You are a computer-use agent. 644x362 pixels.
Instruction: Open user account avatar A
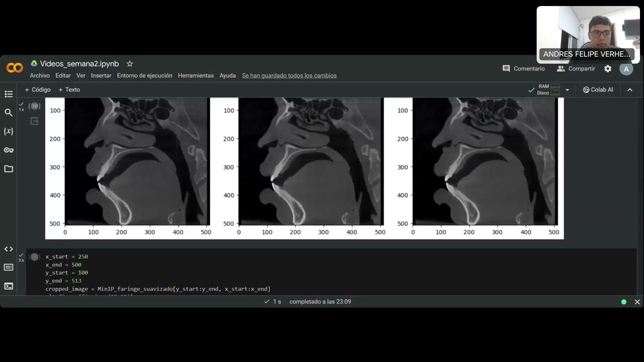tap(626, 69)
